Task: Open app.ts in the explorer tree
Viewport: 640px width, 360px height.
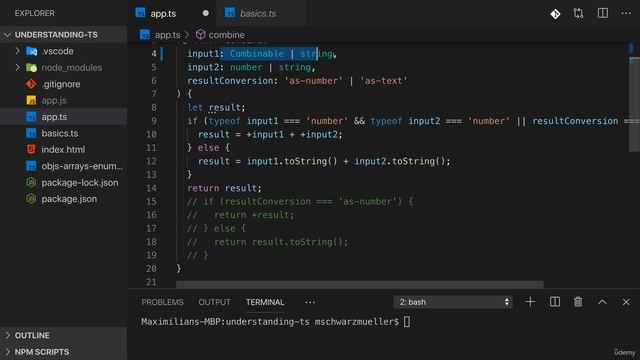Action: (63, 117)
